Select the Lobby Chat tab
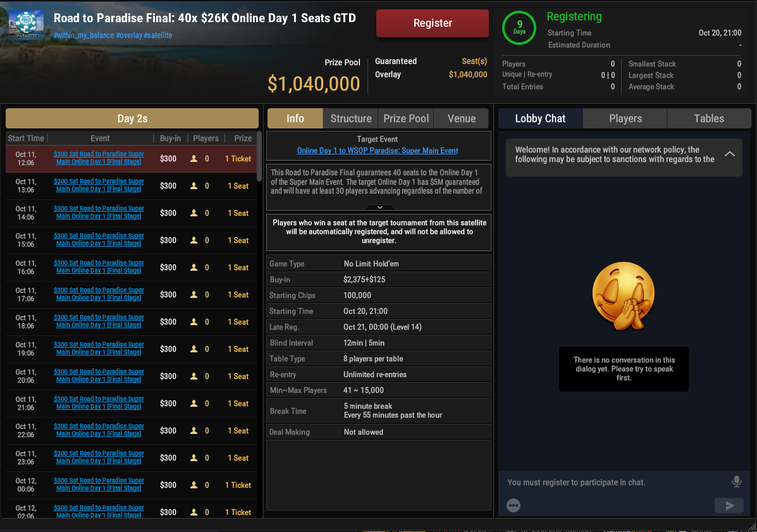Image resolution: width=757 pixels, height=532 pixels. [x=540, y=118]
